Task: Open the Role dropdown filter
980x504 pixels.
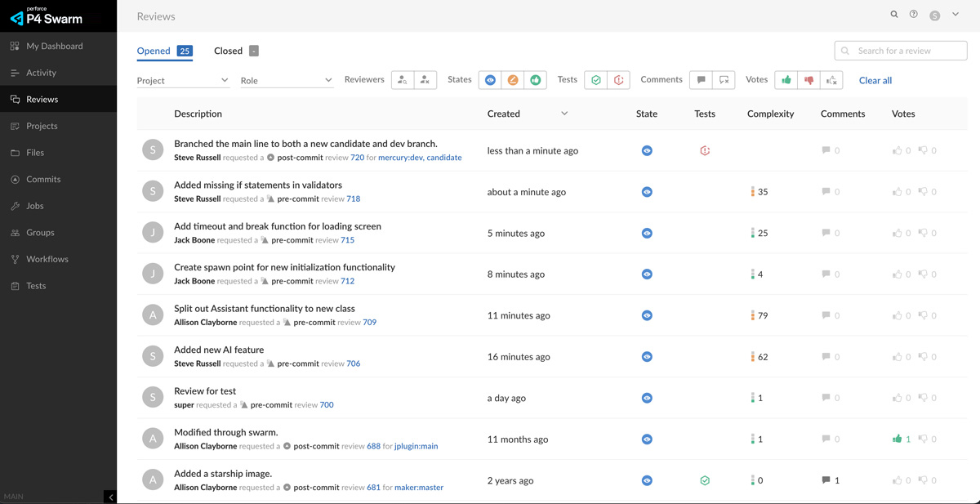Action: 286,80
